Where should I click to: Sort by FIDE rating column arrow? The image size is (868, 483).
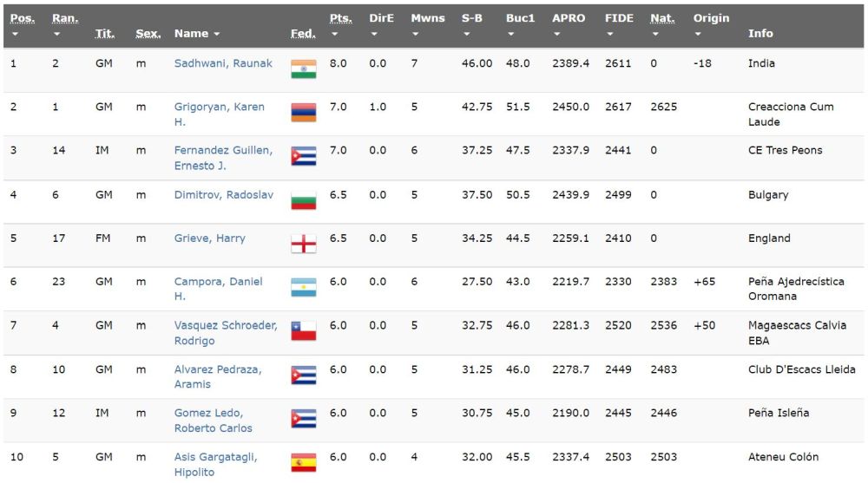pyautogui.click(x=610, y=35)
